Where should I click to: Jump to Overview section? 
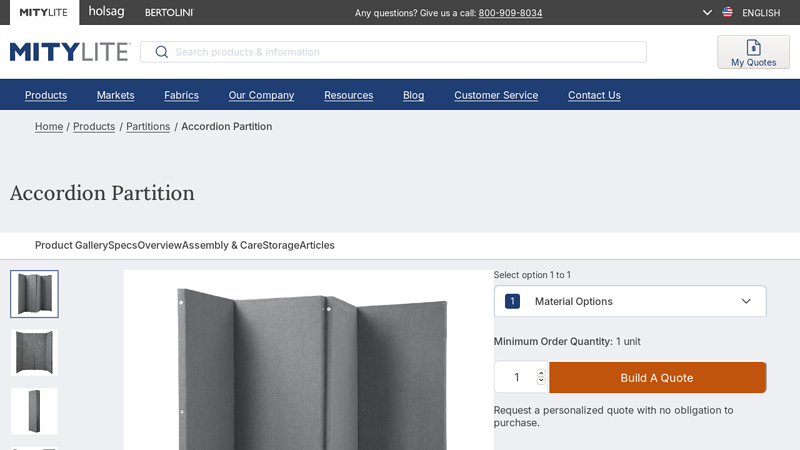tap(160, 245)
